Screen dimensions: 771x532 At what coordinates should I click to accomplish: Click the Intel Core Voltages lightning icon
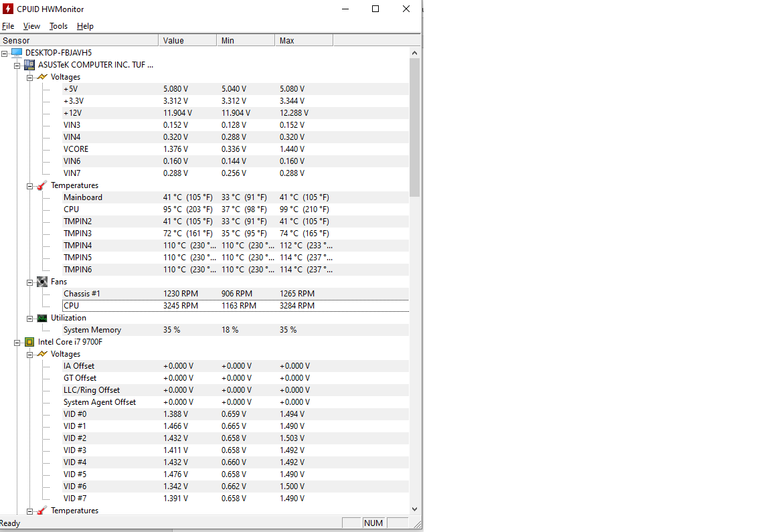pos(42,354)
